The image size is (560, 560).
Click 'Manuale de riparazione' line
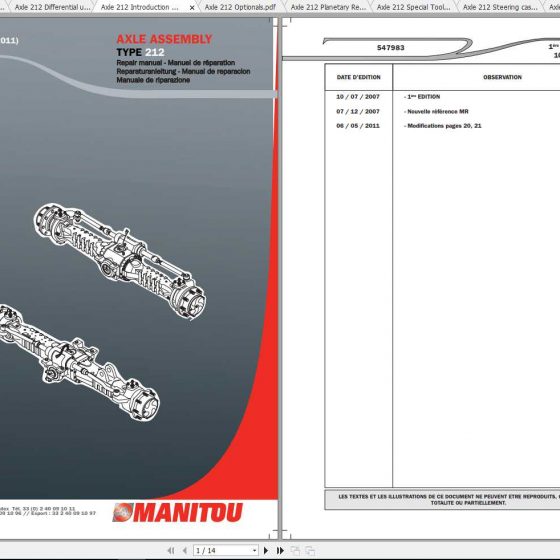(x=153, y=80)
